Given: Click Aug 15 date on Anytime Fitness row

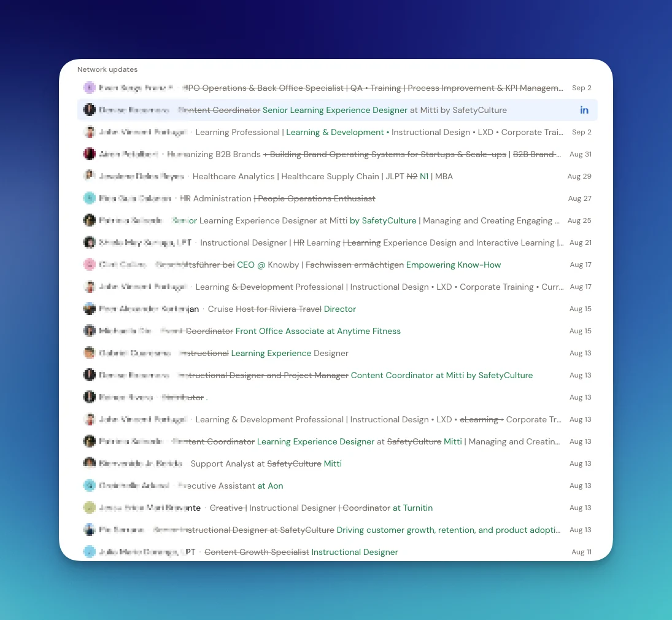Looking at the screenshot, I should 581,331.
